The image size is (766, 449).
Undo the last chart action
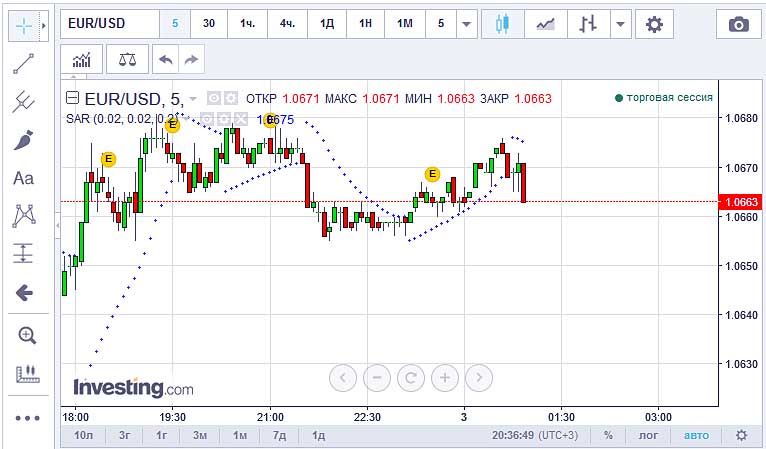pos(165,60)
